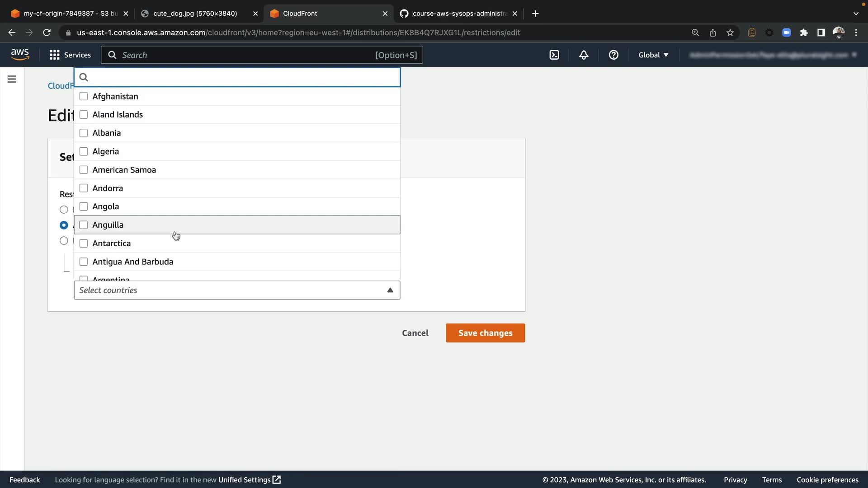Select the first restriction type radio button
Image resolution: width=868 pixels, height=488 pixels.
(x=64, y=210)
